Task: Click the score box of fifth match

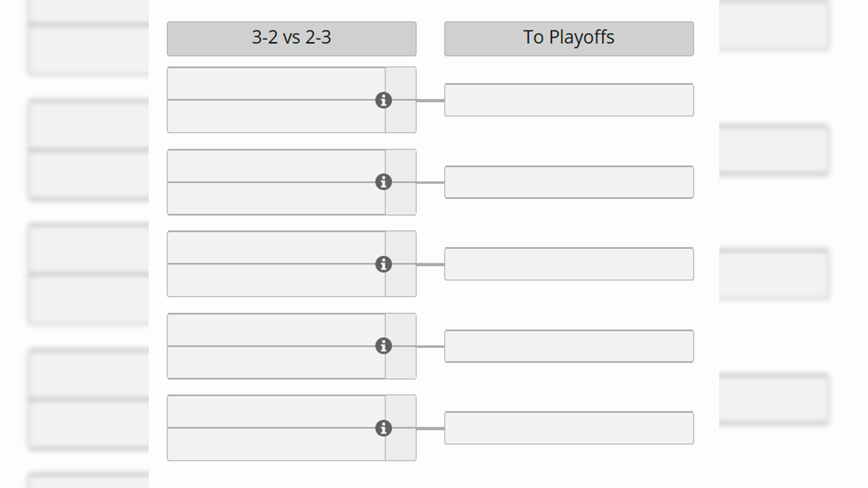Action: click(x=401, y=428)
